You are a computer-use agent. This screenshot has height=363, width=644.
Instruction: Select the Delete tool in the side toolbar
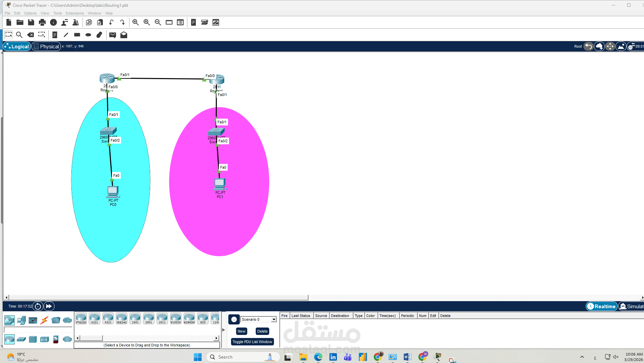(x=30, y=34)
